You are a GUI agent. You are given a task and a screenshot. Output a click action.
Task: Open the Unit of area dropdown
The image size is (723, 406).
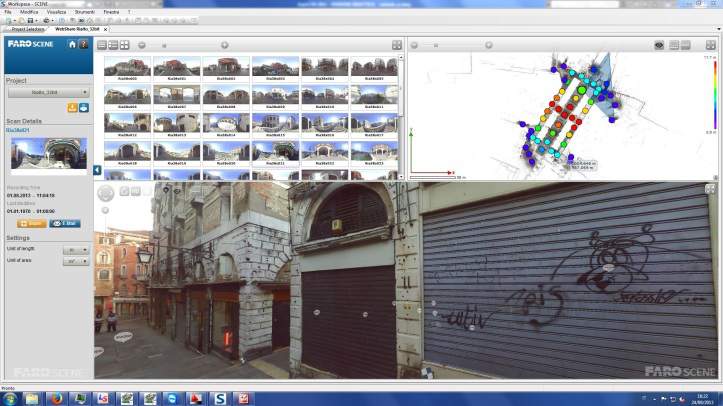click(x=76, y=261)
